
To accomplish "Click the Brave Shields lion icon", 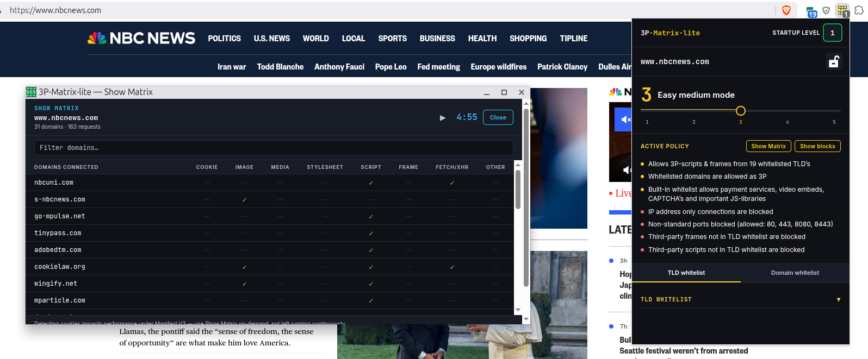I will (x=786, y=10).
